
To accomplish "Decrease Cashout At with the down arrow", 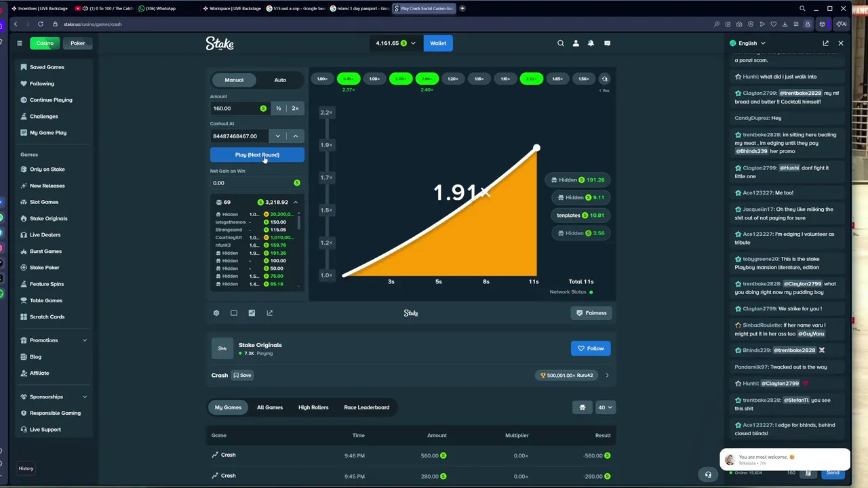I will [277, 136].
